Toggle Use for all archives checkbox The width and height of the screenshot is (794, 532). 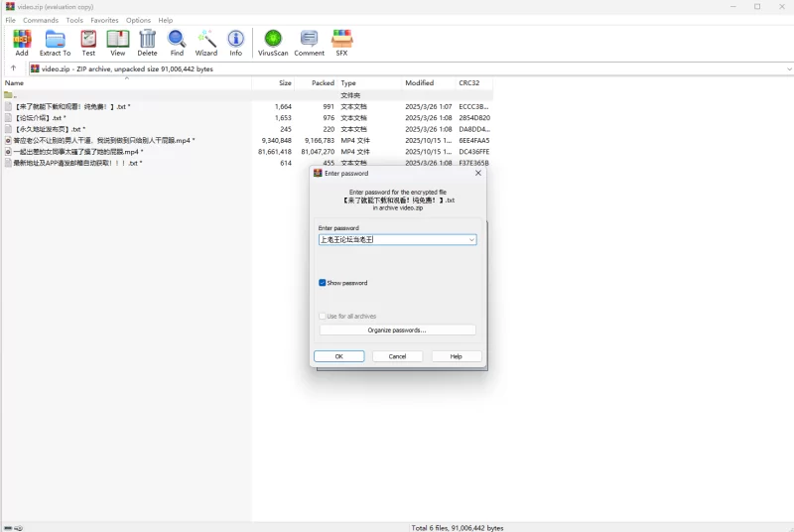point(323,317)
